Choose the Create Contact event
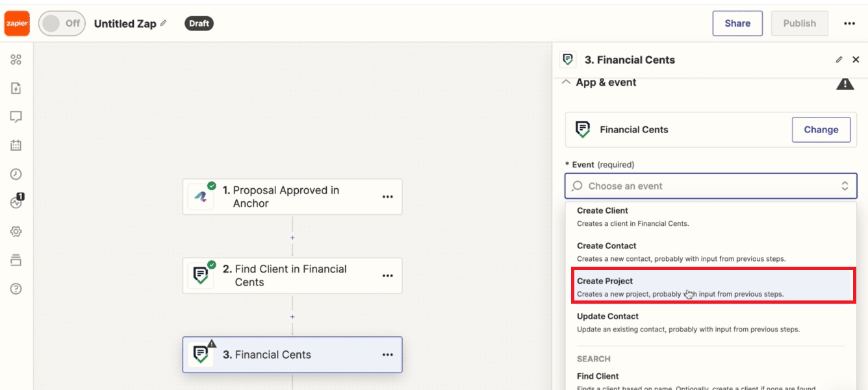Image resolution: width=868 pixels, height=390 pixels. (x=711, y=252)
